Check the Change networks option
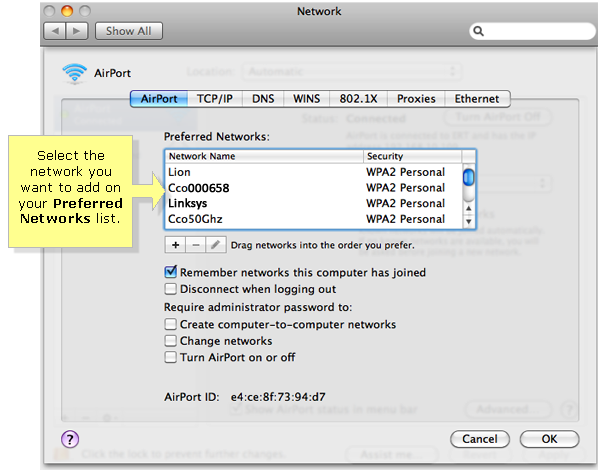This screenshot has width=600, height=472. point(170,341)
